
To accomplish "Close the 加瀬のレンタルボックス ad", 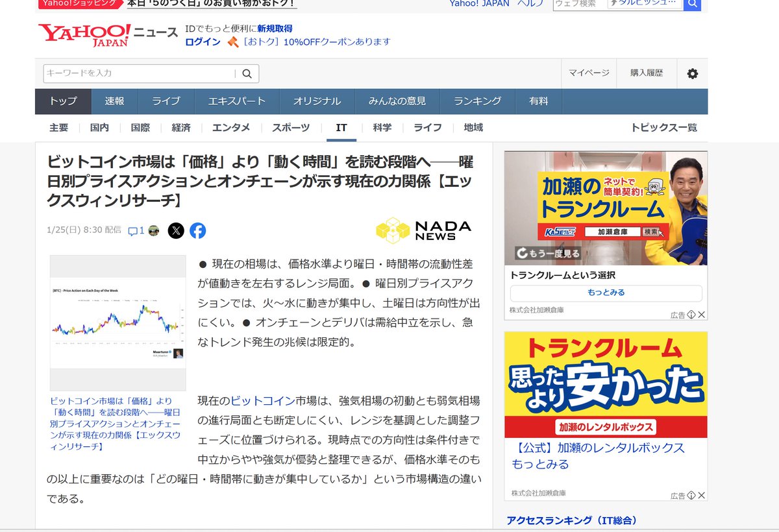I will pyautogui.click(x=702, y=496).
